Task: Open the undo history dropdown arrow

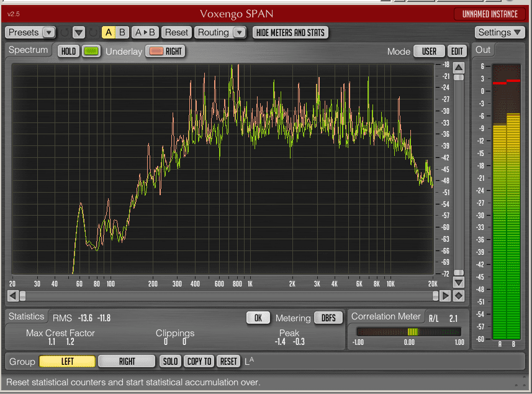Action: 79,32
